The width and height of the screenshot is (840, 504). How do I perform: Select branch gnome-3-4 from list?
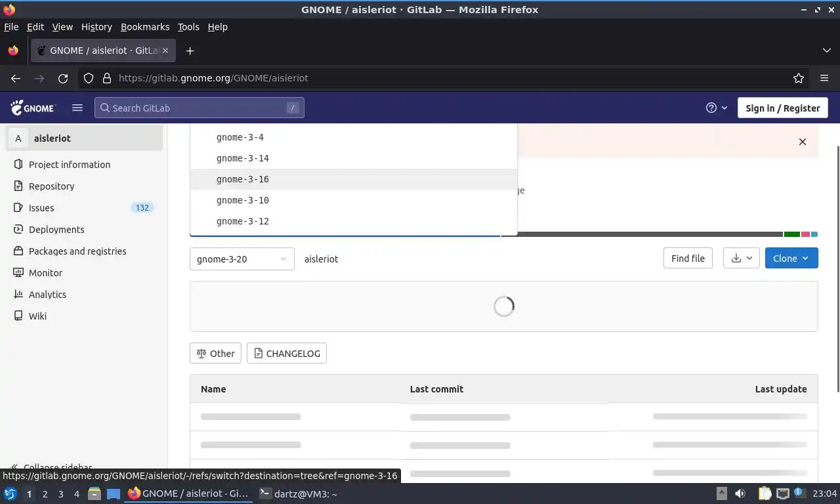[x=353, y=137]
